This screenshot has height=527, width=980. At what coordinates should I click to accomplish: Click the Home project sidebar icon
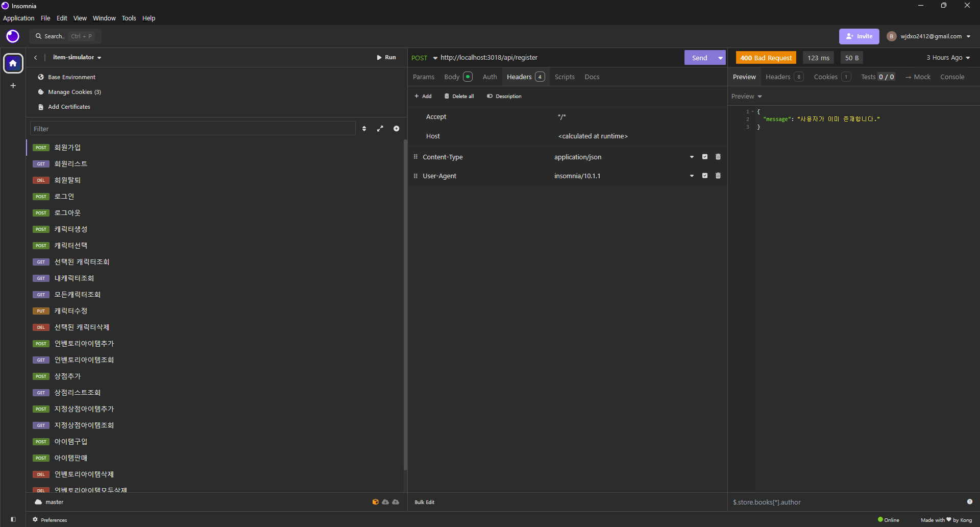[x=13, y=63]
